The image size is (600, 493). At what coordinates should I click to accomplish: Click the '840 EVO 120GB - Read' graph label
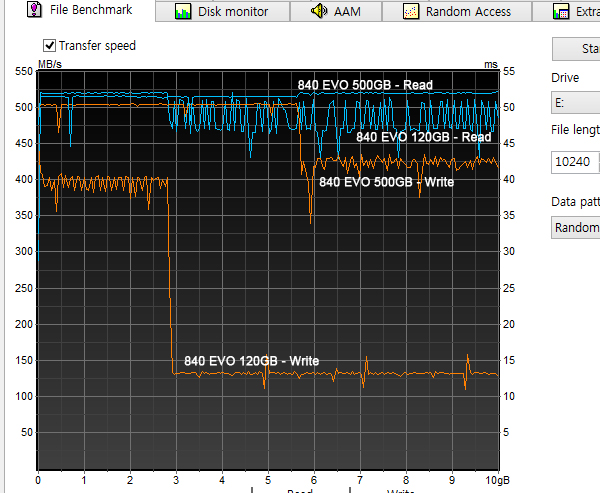(423, 137)
